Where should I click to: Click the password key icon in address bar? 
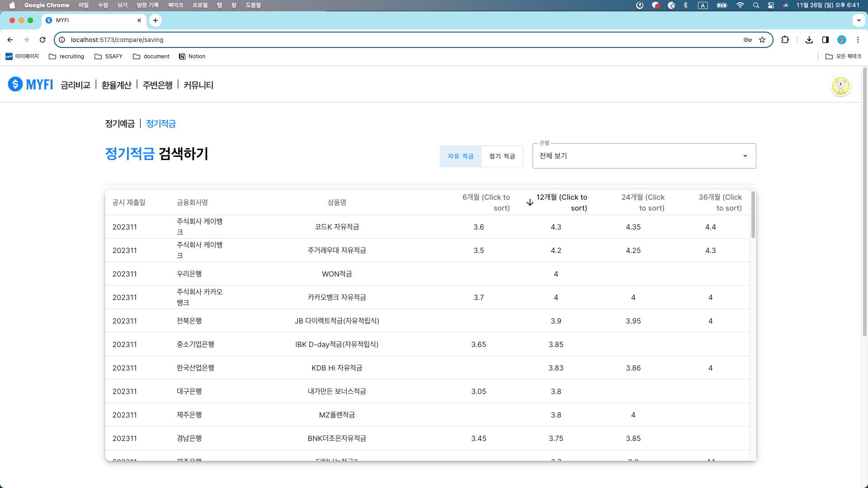tap(747, 40)
